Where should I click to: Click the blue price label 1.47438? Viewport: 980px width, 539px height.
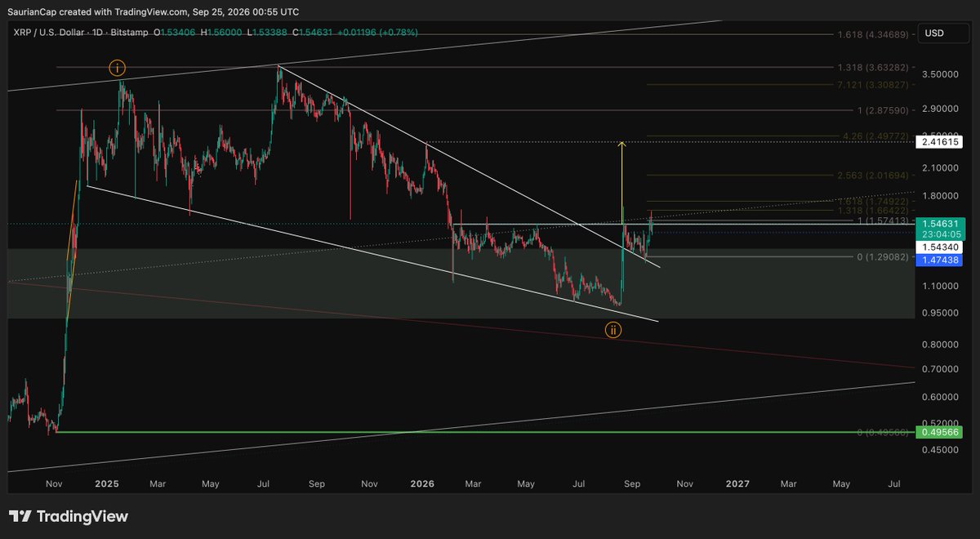pos(941,260)
